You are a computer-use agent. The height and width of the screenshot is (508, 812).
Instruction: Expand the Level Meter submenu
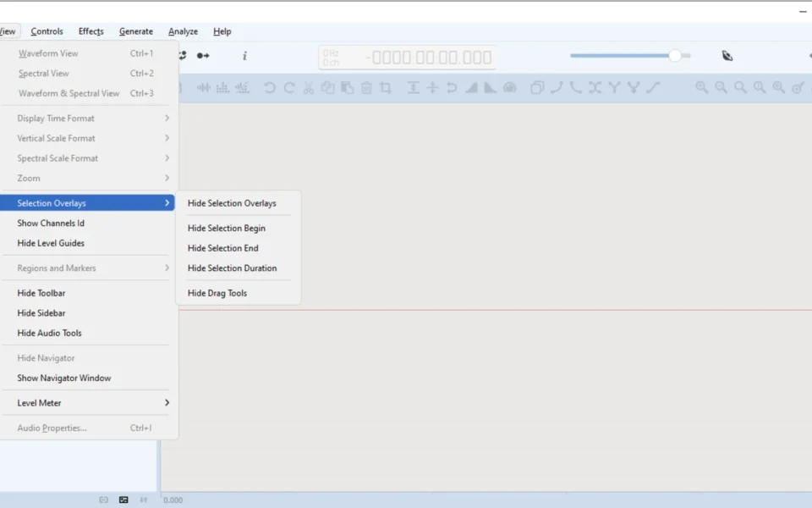(x=87, y=403)
